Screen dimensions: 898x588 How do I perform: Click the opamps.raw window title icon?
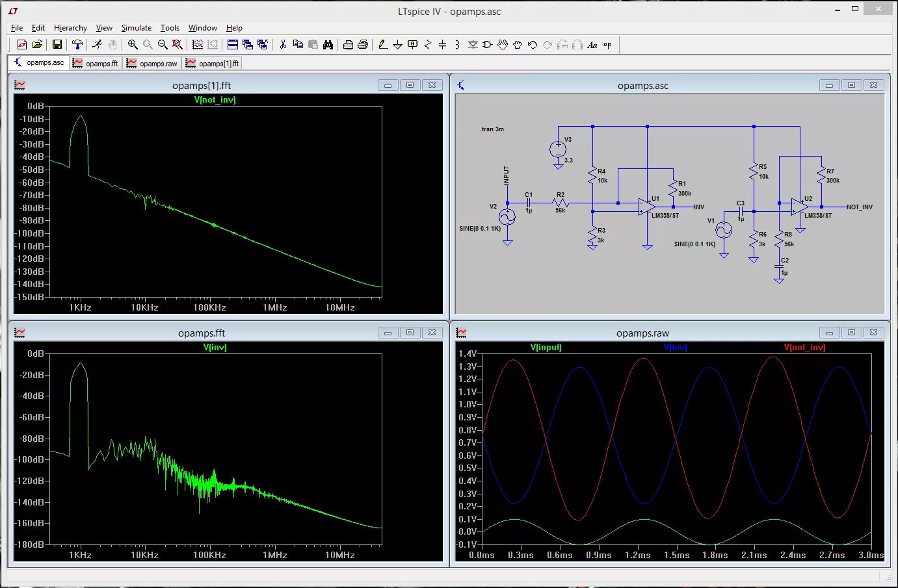coord(461,333)
